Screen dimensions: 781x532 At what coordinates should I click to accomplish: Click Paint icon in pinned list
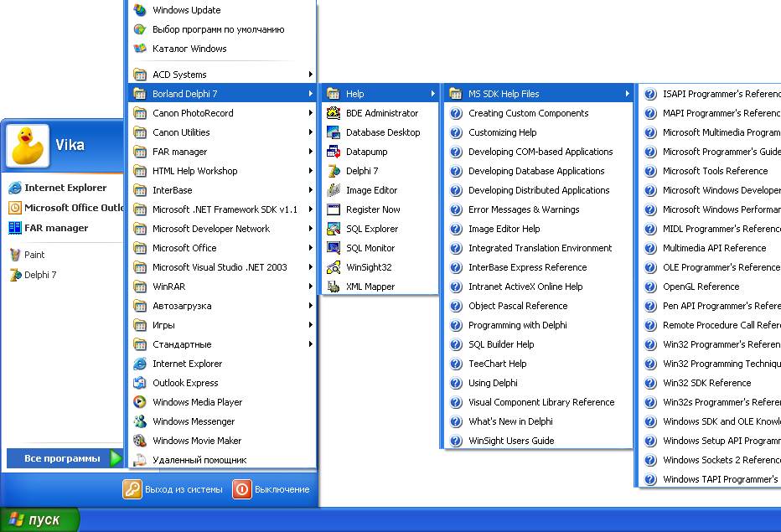click(x=15, y=255)
